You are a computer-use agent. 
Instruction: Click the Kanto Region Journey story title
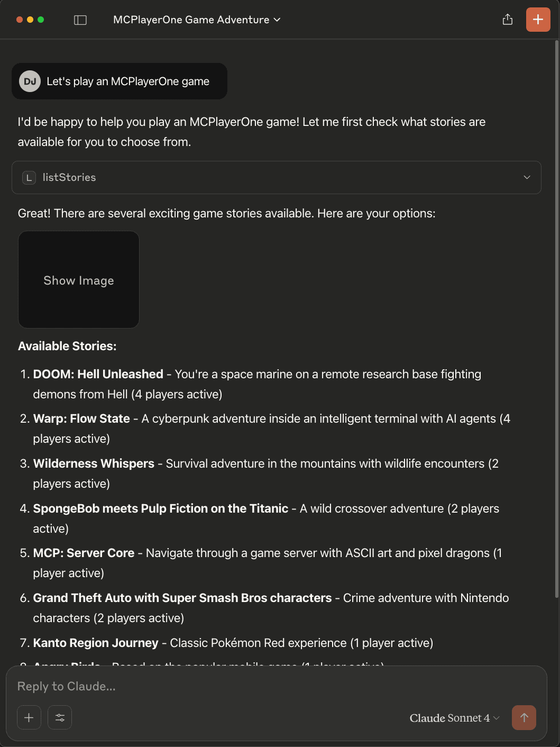pos(96,643)
